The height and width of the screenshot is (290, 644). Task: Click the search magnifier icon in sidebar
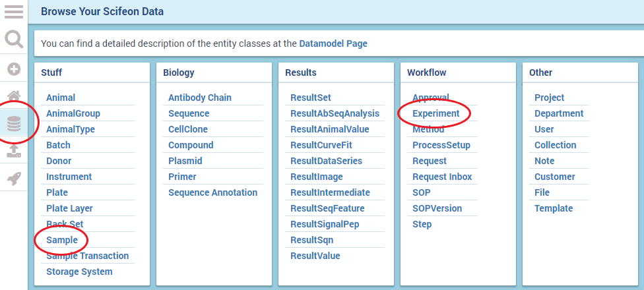(14, 40)
